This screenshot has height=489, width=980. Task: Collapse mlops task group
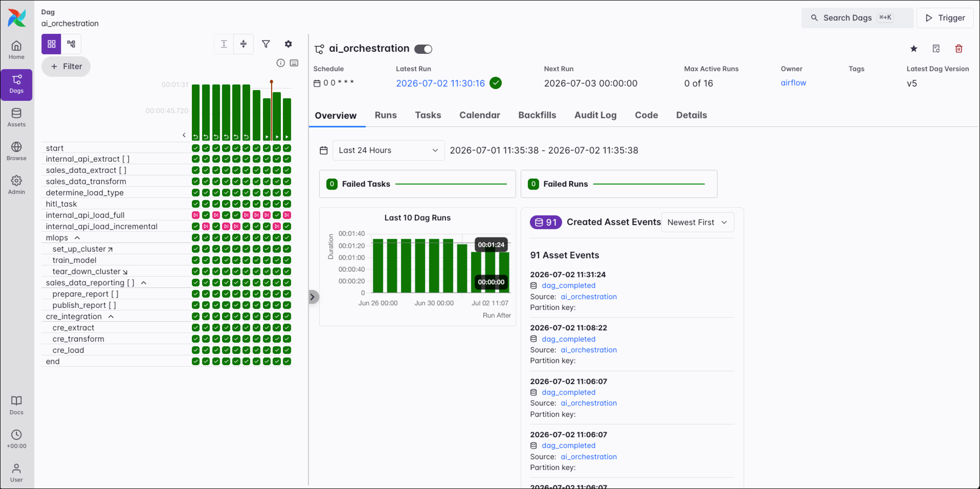click(77, 238)
